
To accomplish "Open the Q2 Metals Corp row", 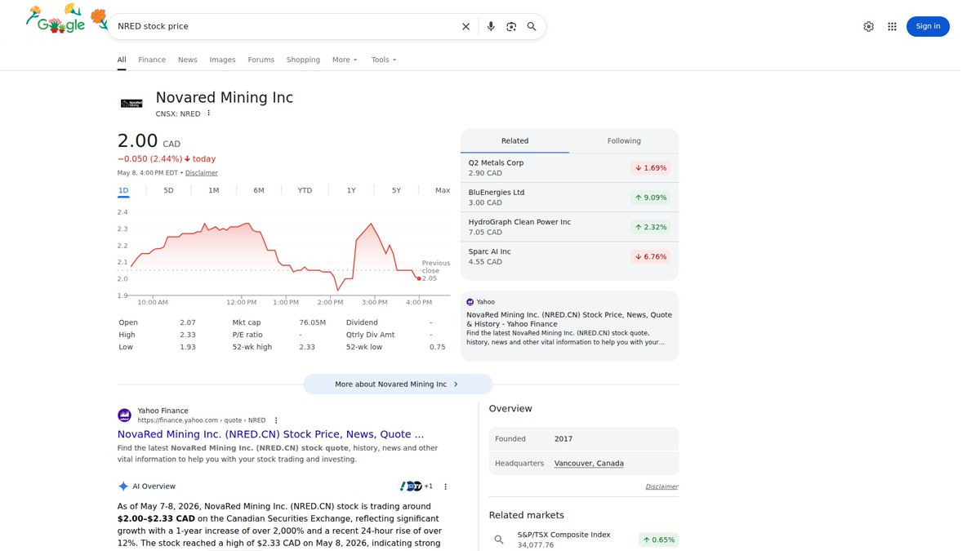I will (569, 168).
